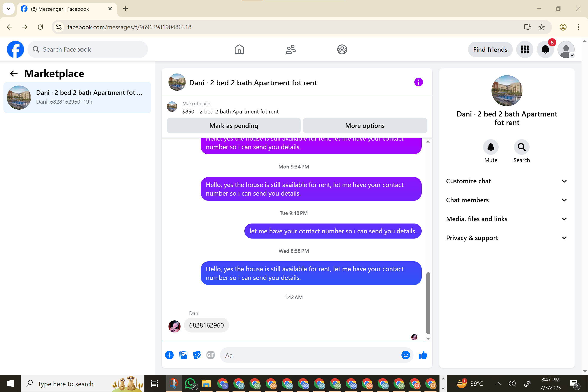This screenshot has height=392, width=588.
Task: Click the thumbs-up like send icon
Action: click(x=423, y=355)
